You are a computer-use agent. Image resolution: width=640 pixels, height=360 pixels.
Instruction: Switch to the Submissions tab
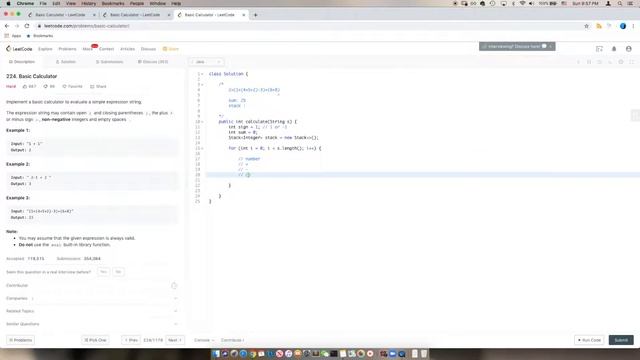click(x=109, y=62)
